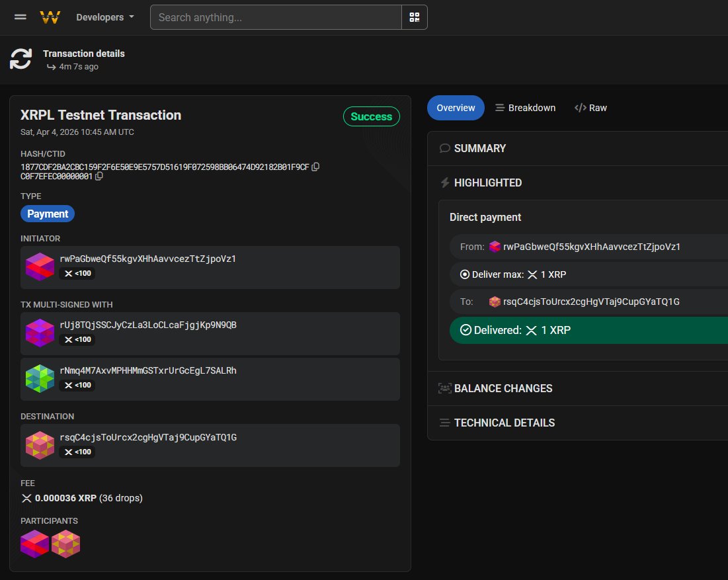
Task: Open initiator address rwPaGbweQf55kgvXHhAavvcezTtZjpoVz1
Action: click(x=147, y=259)
